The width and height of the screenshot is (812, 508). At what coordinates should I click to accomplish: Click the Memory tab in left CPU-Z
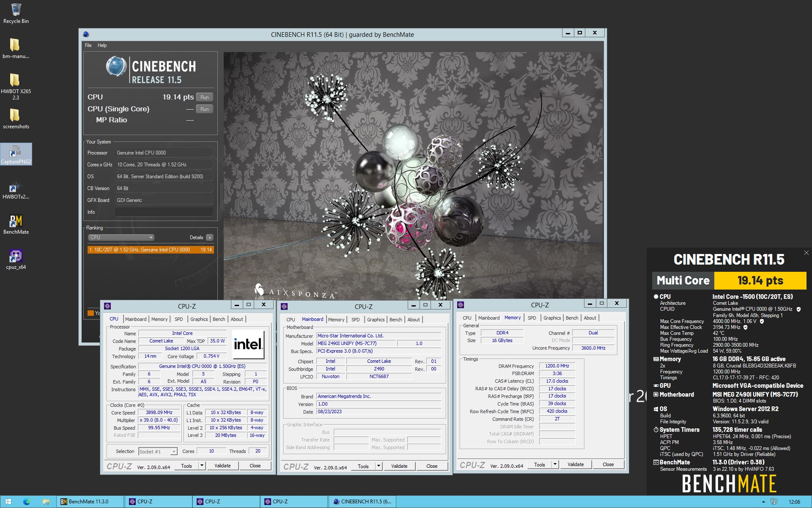[159, 319]
